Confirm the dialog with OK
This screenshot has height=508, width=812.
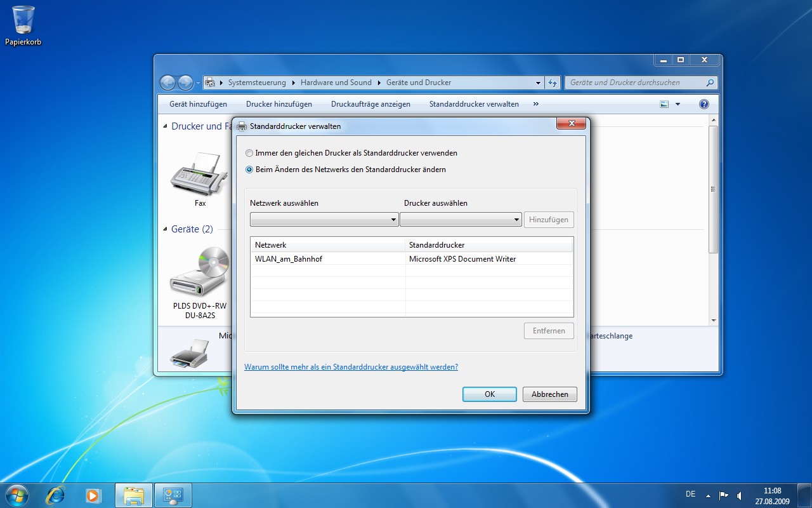[x=489, y=394]
